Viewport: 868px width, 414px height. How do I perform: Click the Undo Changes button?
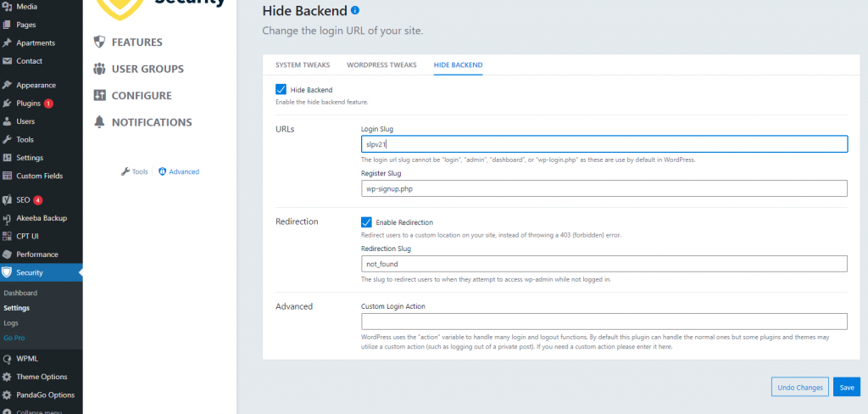(799, 387)
